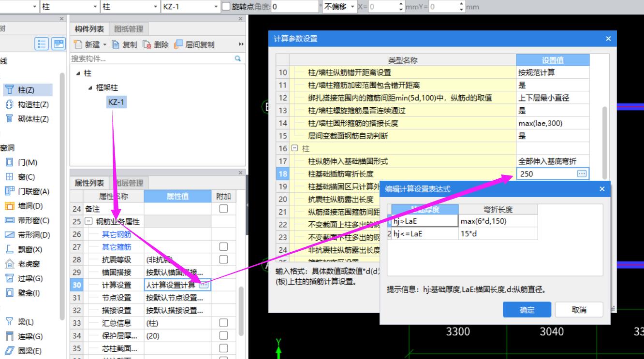Open ellipsis button beside value 250
The height and width of the screenshot is (359, 644).
coord(582,174)
